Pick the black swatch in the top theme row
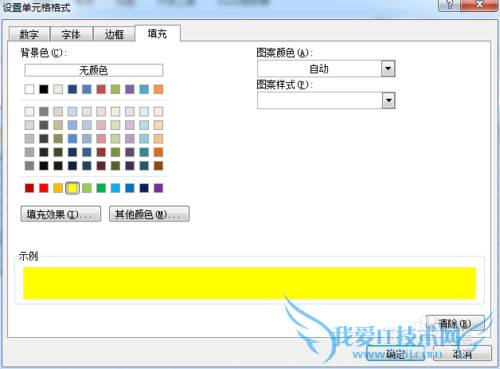 coord(44,89)
